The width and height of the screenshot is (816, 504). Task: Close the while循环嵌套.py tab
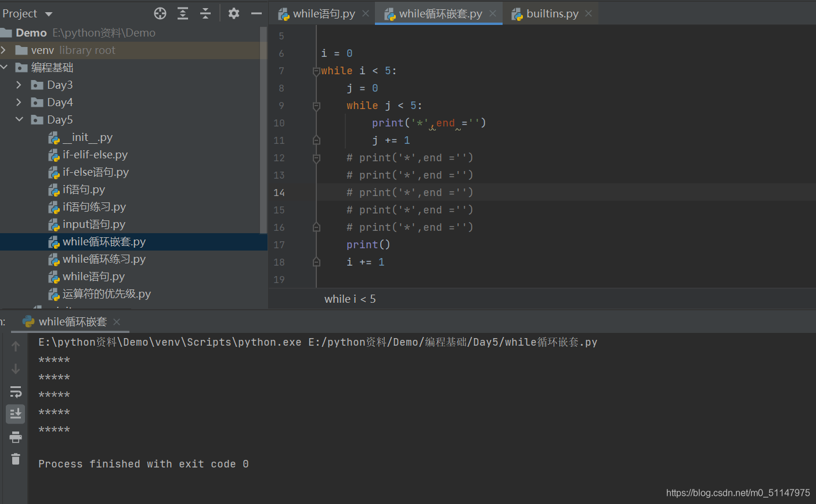tap(493, 13)
